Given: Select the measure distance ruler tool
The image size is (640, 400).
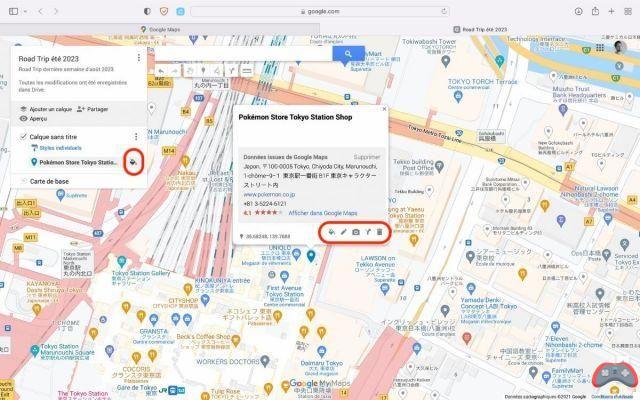Looking at the screenshot, I should click(247, 71).
